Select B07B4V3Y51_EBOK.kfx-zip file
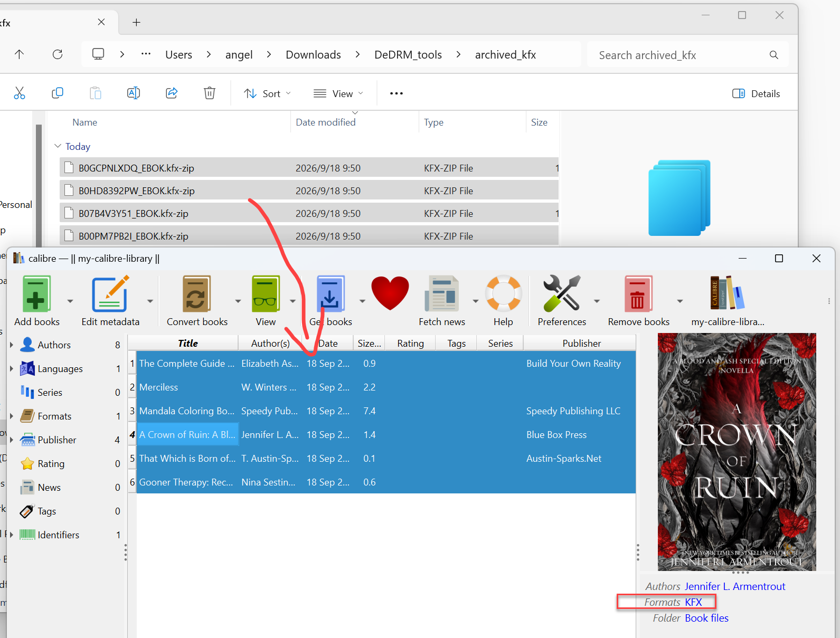This screenshot has height=638, width=840. click(309, 213)
